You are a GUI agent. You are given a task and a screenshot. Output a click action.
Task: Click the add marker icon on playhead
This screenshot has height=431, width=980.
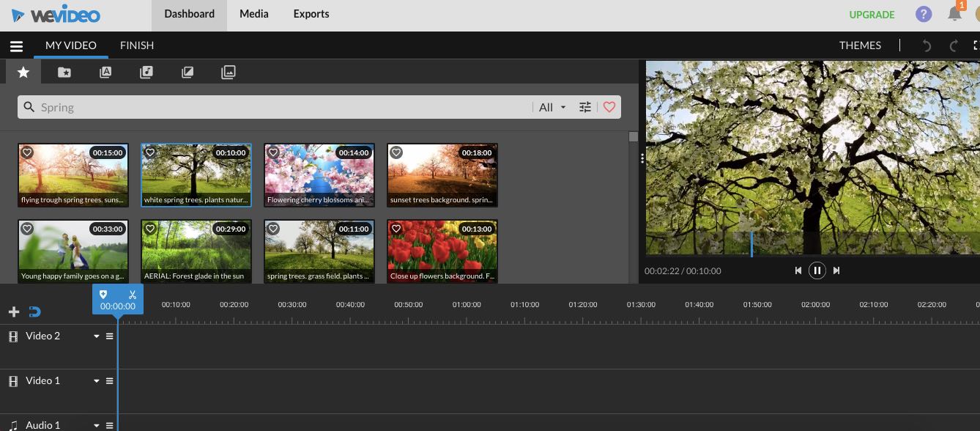pyautogui.click(x=103, y=295)
